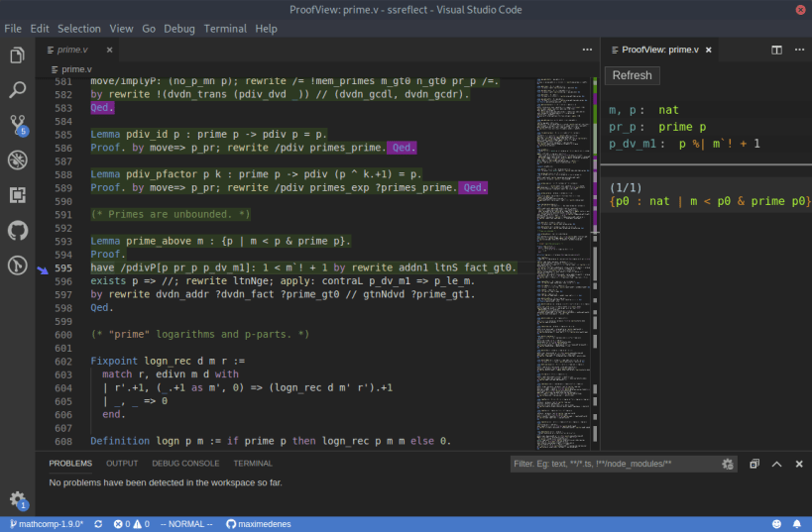Collapse all problems in the panel
Screen dimensions: 812x532
[754, 464]
